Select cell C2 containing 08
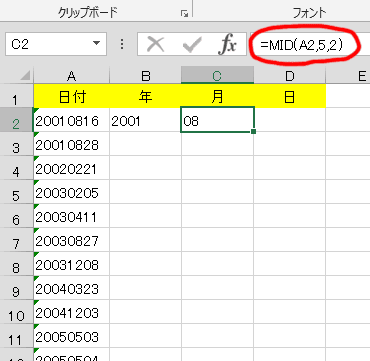Viewport: 370px width, 361px height. 217,120
